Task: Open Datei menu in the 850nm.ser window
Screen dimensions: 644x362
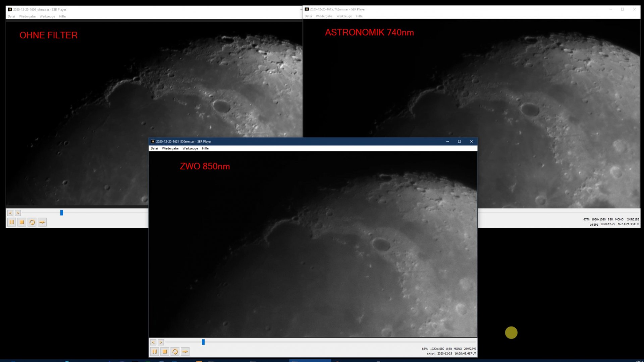Action: [154, 148]
